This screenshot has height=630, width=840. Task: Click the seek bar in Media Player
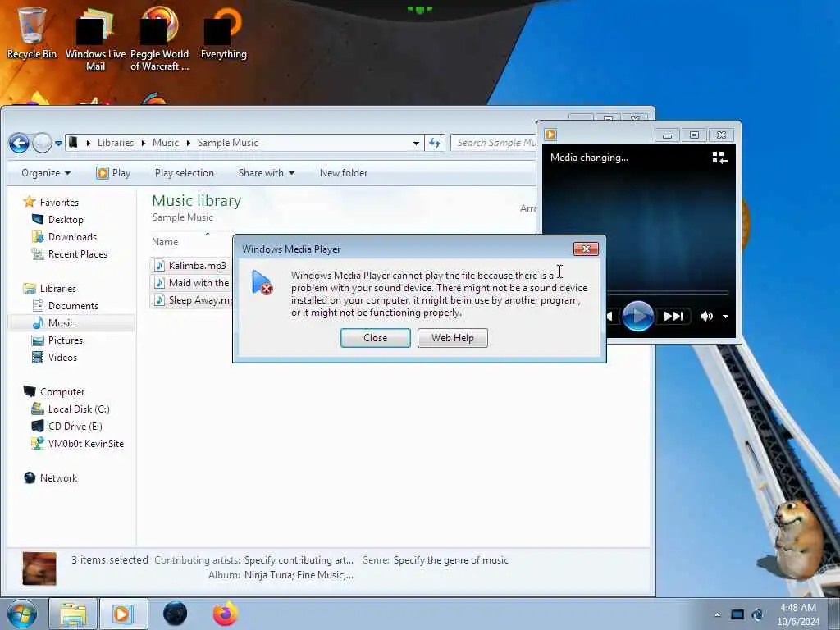coord(668,293)
